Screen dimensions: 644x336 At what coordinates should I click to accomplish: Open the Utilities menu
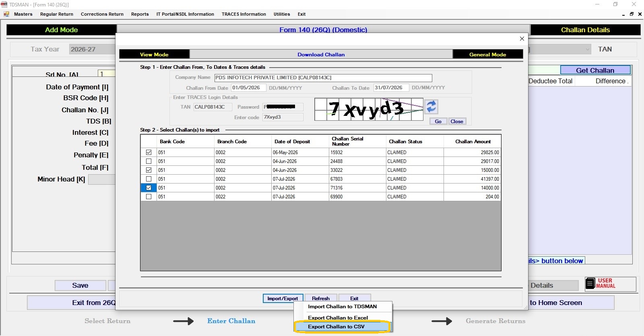[282, 14]
